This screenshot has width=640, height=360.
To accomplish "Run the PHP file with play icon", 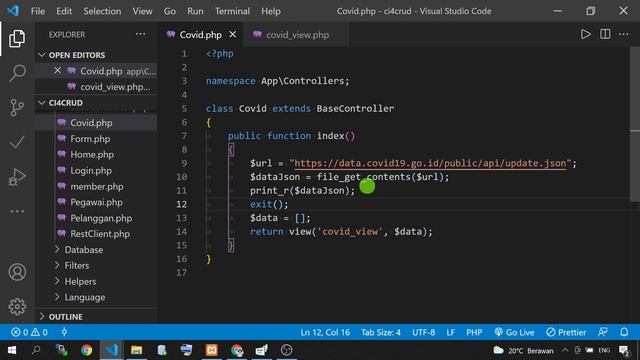I will pyautogui.click(x=585, y=34).
